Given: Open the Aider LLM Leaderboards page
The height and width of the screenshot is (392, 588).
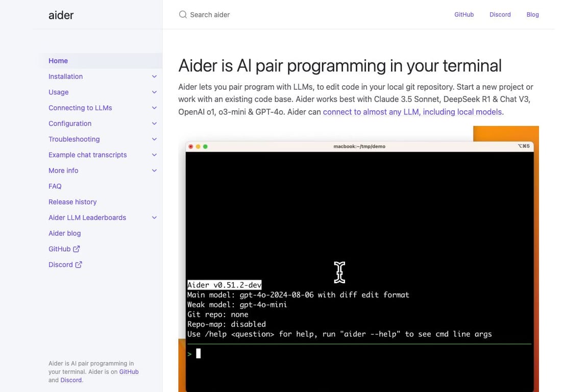Looking at the screenshot, I should click(x=87, y=217).
